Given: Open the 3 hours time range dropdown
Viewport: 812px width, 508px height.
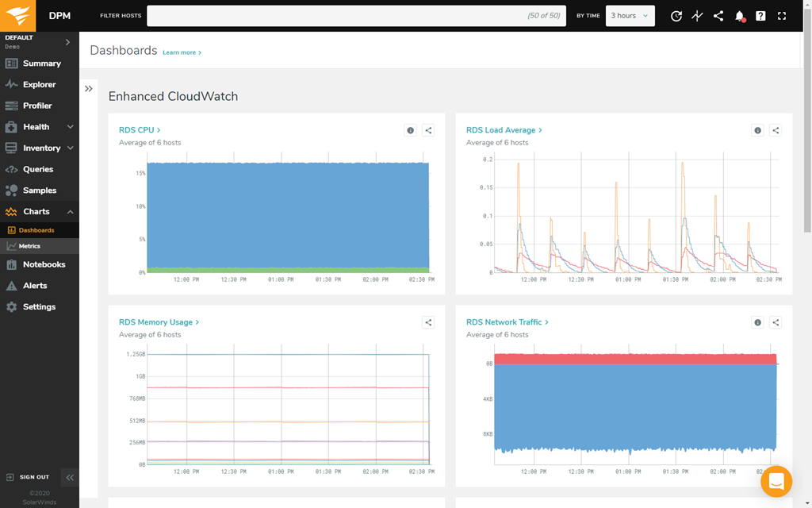Looking at the screenshot, I should coord(630,16).
